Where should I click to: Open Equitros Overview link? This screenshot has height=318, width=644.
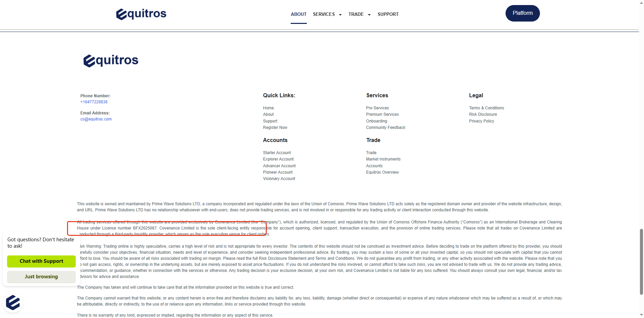pyautogui.click(x=382, y=172)
